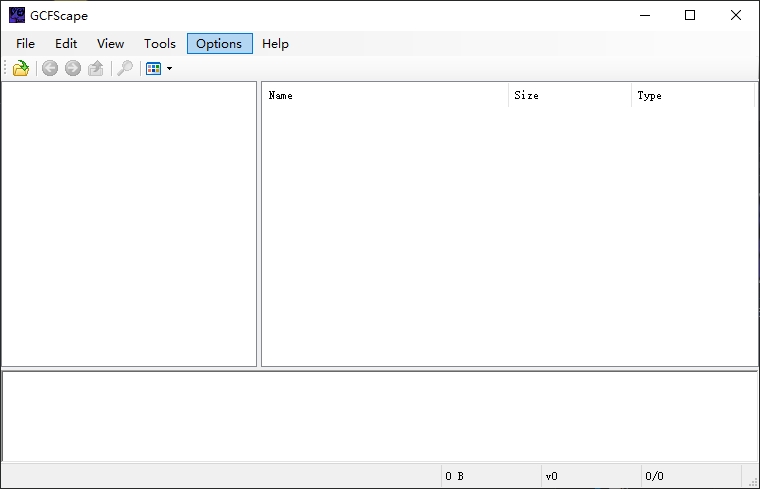Click the Up one level folder icon
The height and width of the screenshot is (489, 760).
pos(96,68)
